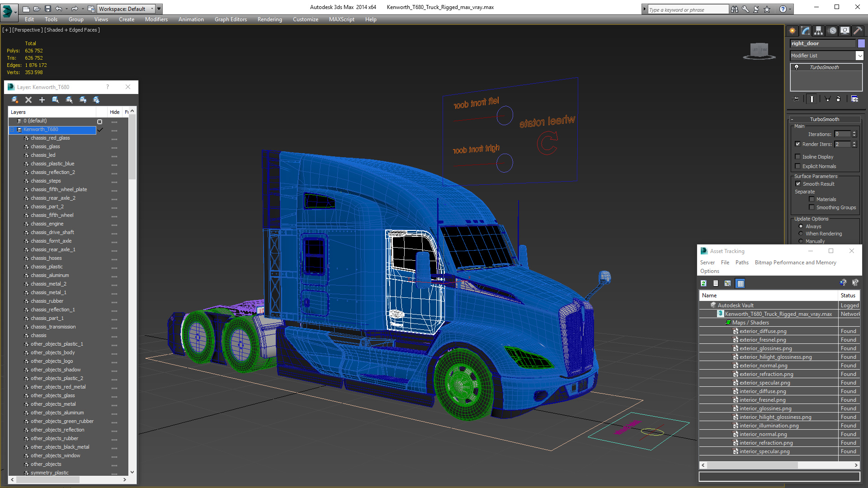868x488 pixels.
Task: Click Refresh icon in Asset Tracking toolbar
Action: [x=703, y=283]
